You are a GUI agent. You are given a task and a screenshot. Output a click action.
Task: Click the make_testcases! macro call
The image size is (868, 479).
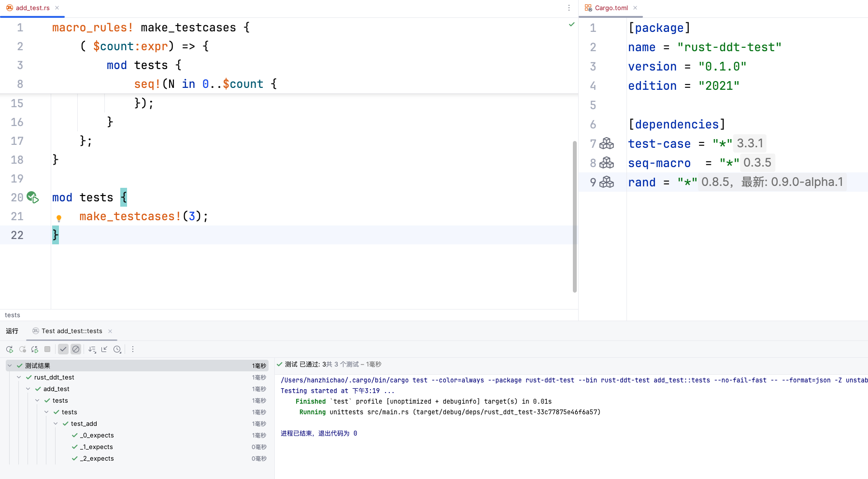130,216
